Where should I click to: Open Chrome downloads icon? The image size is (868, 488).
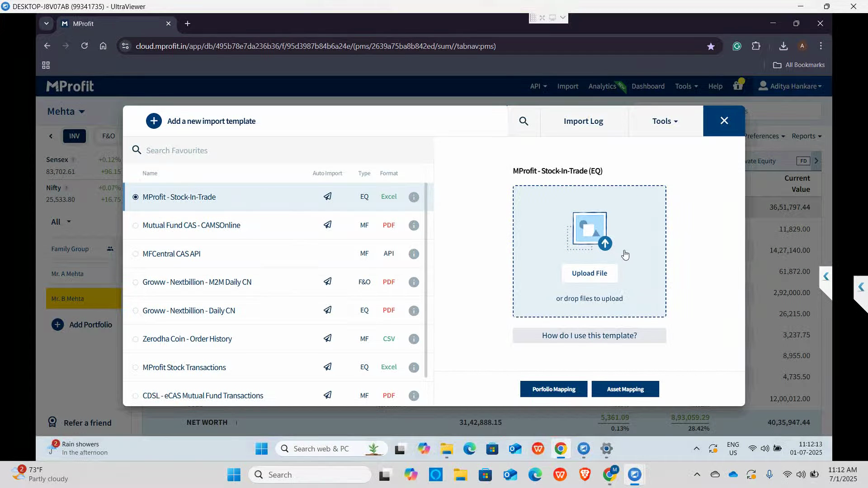tap(783, 46)
